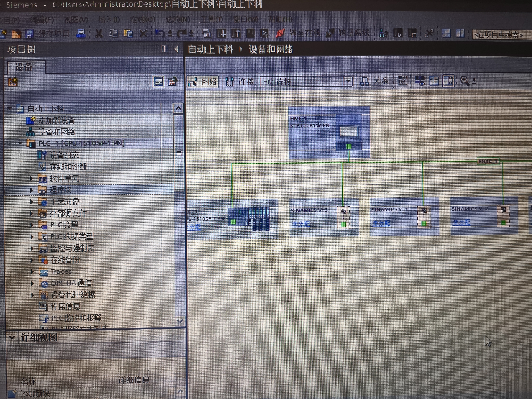The height and width of the screenshot is (399, 532).
Task: Click the Print icon in toolbar
Action: tap(81, 34)
